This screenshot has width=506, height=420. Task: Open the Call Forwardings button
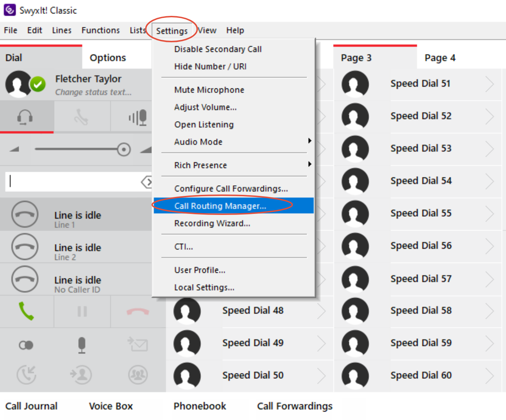pos(295,406)
